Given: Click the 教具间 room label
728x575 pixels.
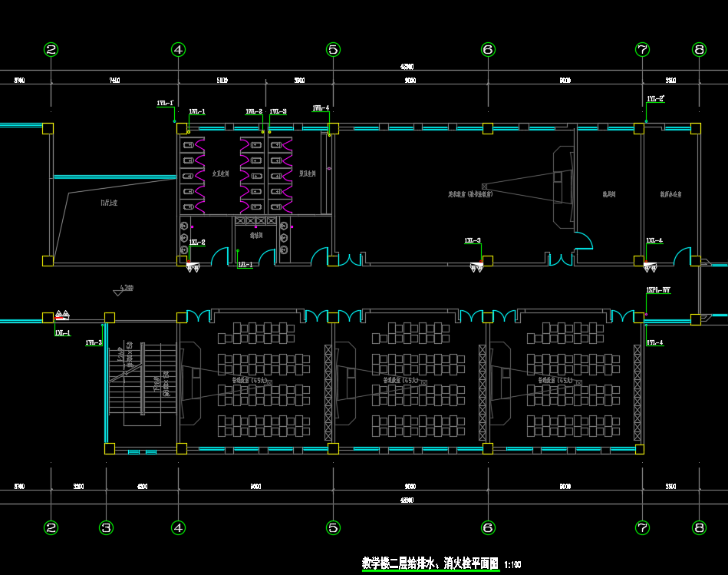Looking at the screenshot, I should coord(609,194).
